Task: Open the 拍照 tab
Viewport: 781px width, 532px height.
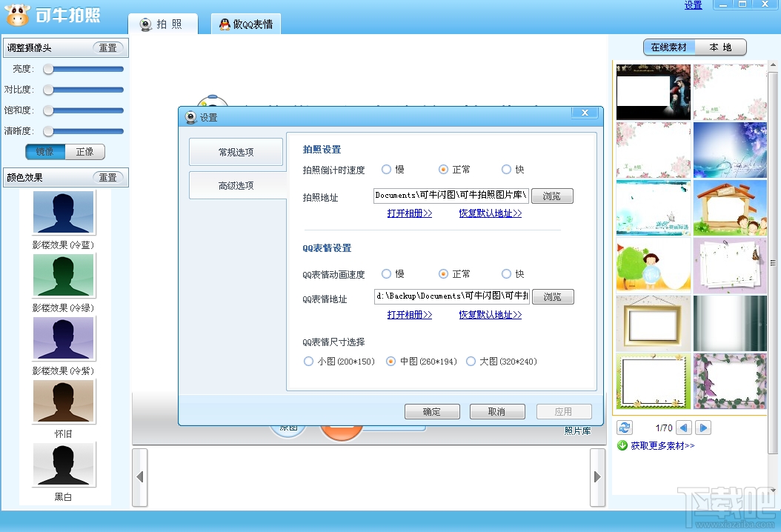Action: pos(162,24)
